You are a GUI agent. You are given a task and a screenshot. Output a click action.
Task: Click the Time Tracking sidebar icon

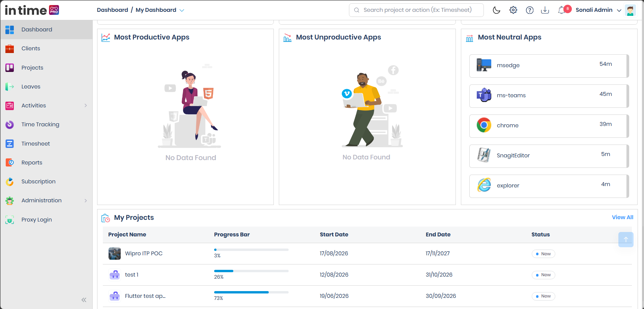(10, 125)
